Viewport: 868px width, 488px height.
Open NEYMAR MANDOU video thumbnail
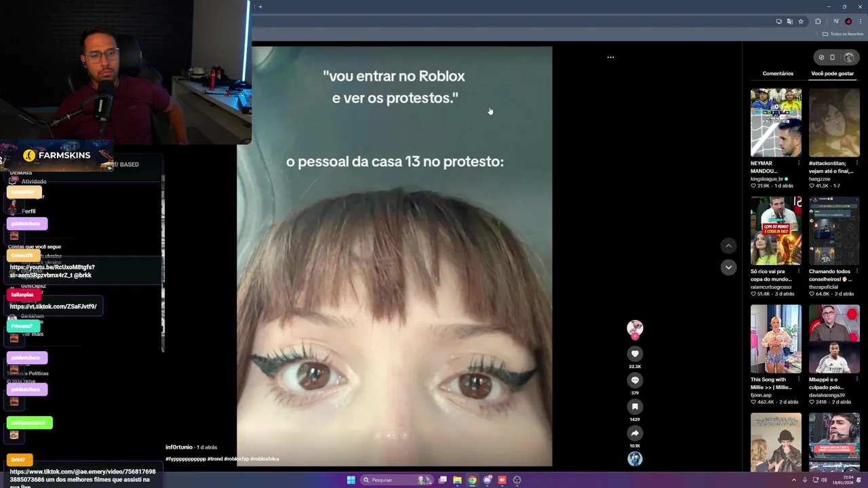coord(776,123)
